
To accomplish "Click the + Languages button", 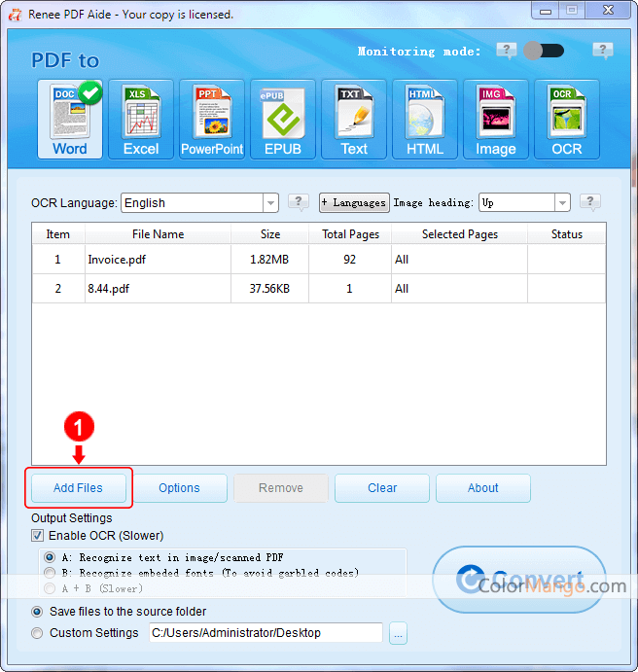I will pos(354,202).
